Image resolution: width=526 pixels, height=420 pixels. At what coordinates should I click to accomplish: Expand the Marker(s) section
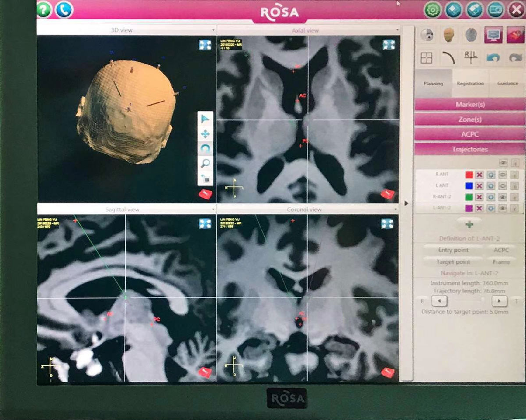pyautogui.click(x=470, y=104)
